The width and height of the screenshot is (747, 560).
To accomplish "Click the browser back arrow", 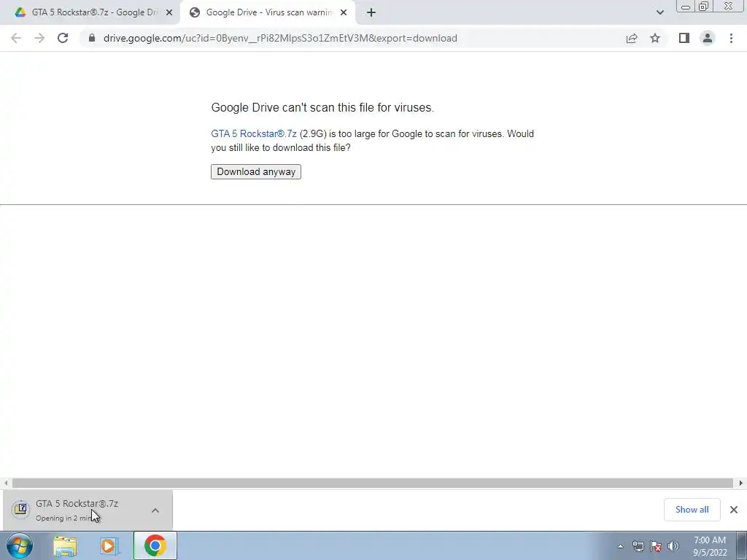I will click(x=16, y=38).
